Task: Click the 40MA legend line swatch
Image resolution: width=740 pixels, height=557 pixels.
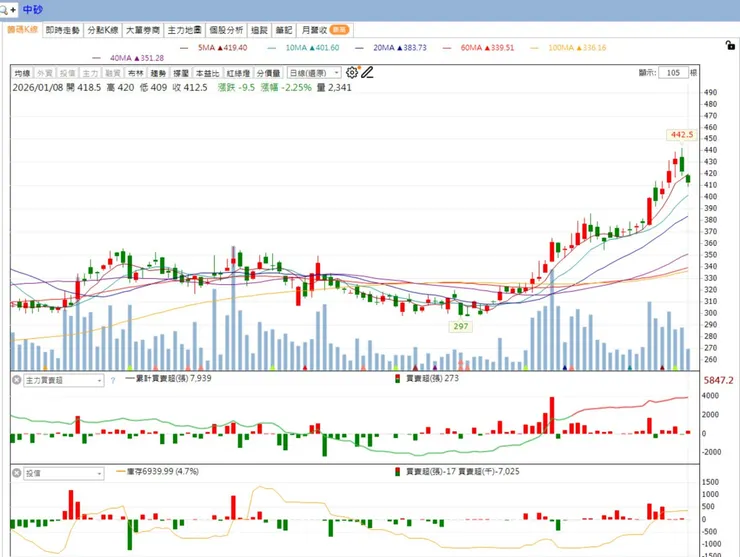Action: (97, 58)
